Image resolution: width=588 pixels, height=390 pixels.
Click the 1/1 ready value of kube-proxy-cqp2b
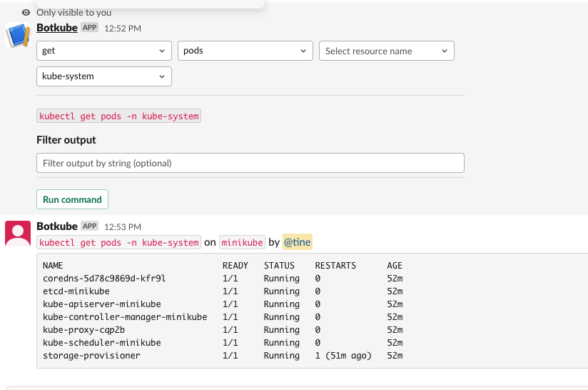coord(230,330)
